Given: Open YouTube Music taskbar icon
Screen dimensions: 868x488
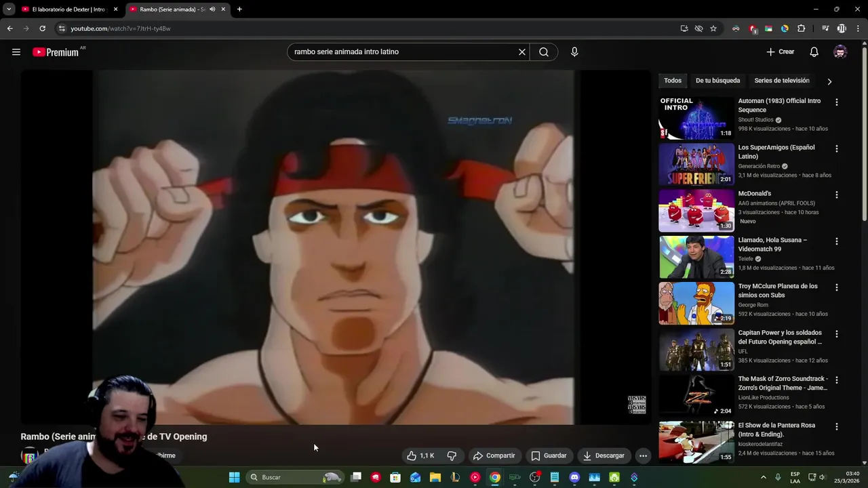Looking at the screenshot, I should click(x=475, y=477).
